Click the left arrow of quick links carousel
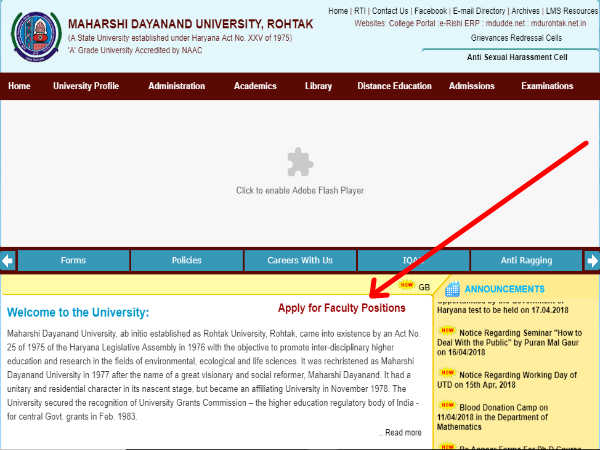Viewport: 600px width, 450px height. tap(7, 261)
